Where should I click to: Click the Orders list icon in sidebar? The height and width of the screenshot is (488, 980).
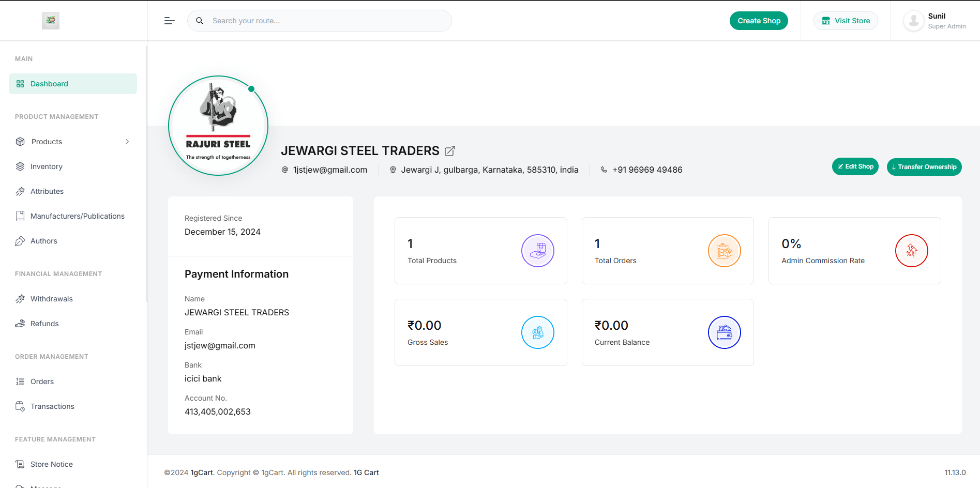coord(20,382)
